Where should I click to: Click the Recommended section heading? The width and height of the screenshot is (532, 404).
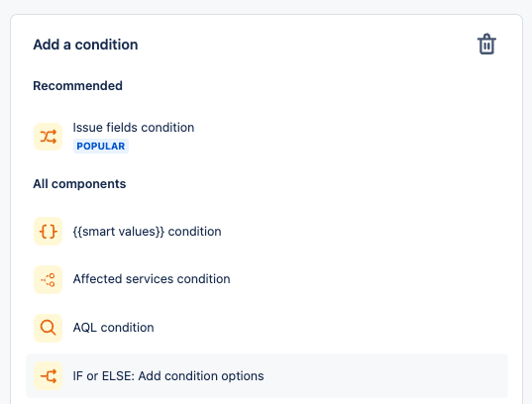(77, 86)
